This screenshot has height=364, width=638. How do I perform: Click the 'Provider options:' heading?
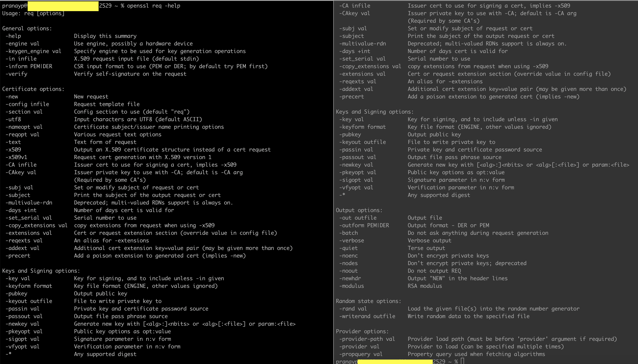coord(362,331)
